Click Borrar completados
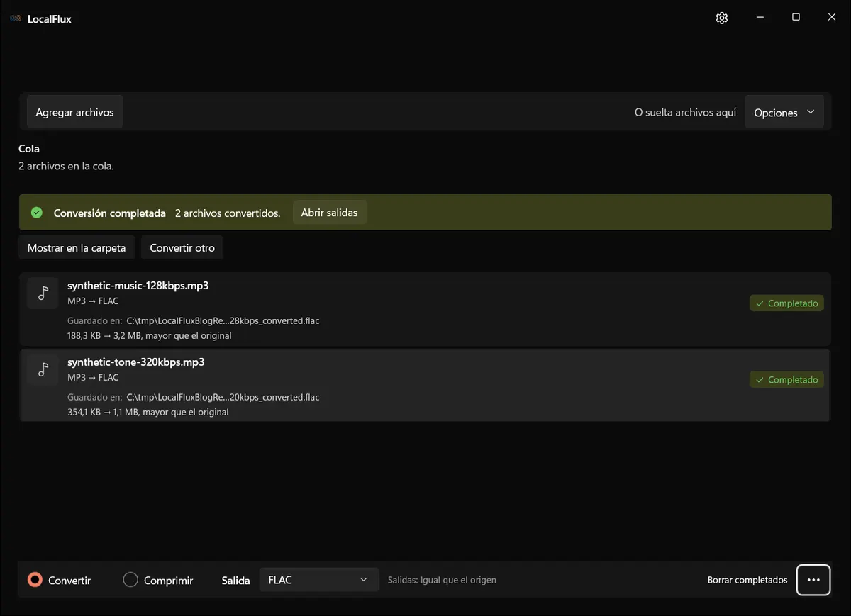Image resolution: width=851 pixels, height=616 pixels. coord(747,580)
